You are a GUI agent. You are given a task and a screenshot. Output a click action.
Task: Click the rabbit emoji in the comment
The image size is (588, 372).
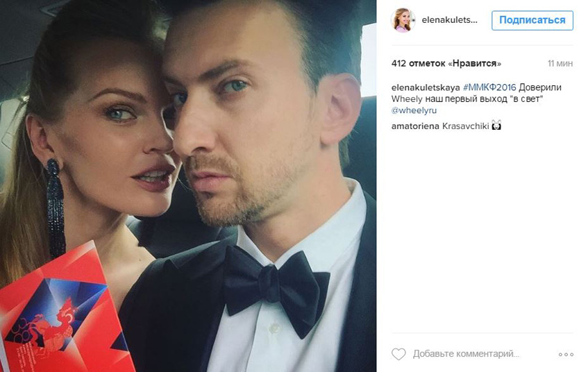496,125
